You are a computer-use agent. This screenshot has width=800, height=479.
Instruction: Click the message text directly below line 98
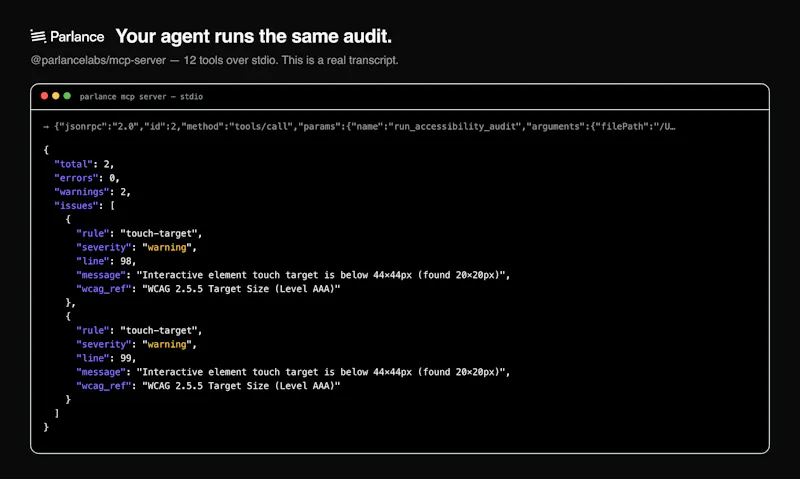coord(293,275)
